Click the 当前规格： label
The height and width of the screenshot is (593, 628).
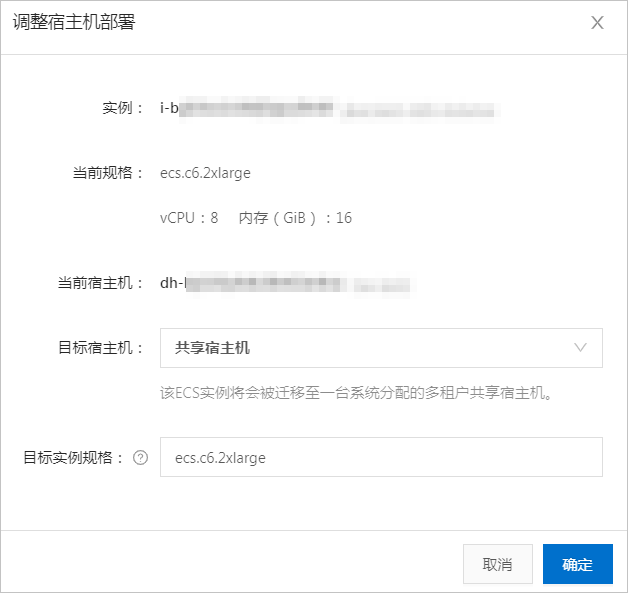(x=107, y=173)
